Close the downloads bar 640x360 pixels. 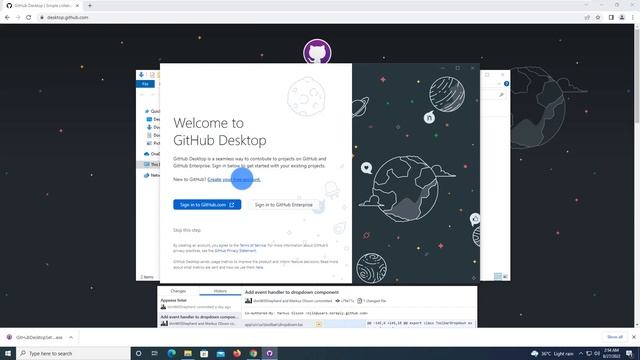point(633,337)
